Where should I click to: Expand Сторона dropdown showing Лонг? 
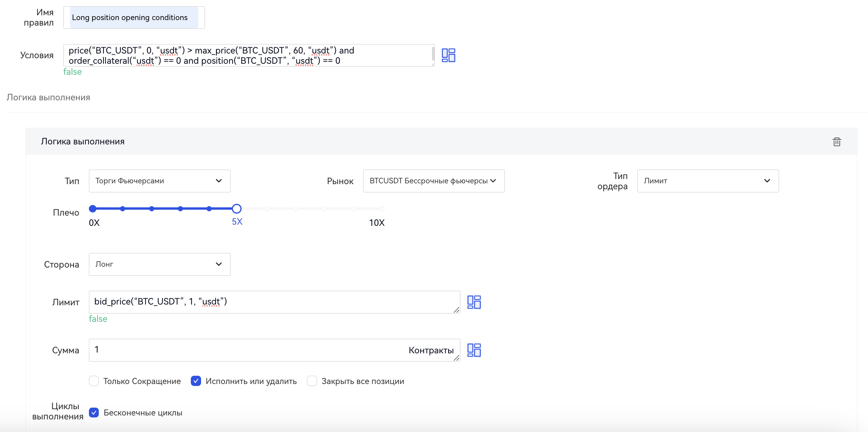159,264
